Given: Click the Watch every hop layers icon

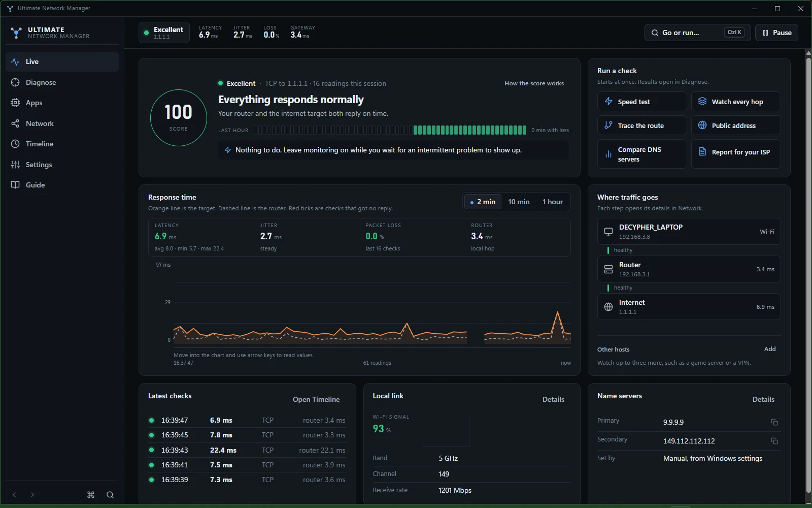Looking at the screenshot, I should tap(702, 102).
